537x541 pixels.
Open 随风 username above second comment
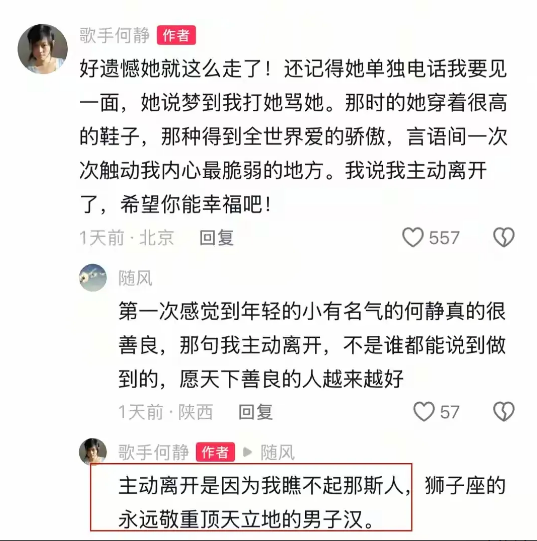[x=135, y=278]
